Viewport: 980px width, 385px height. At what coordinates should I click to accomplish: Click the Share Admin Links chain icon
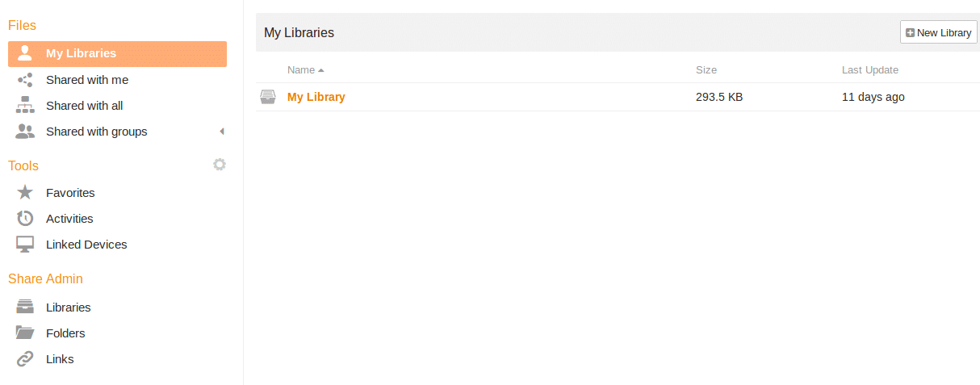click(25, 359)
